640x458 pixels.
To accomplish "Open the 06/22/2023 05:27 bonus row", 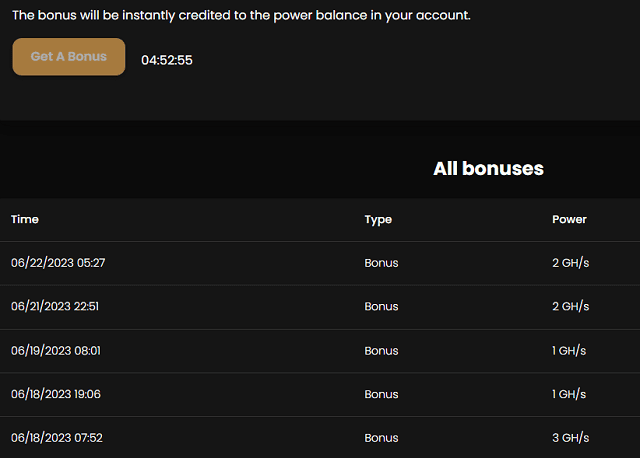I will (320, 263).
